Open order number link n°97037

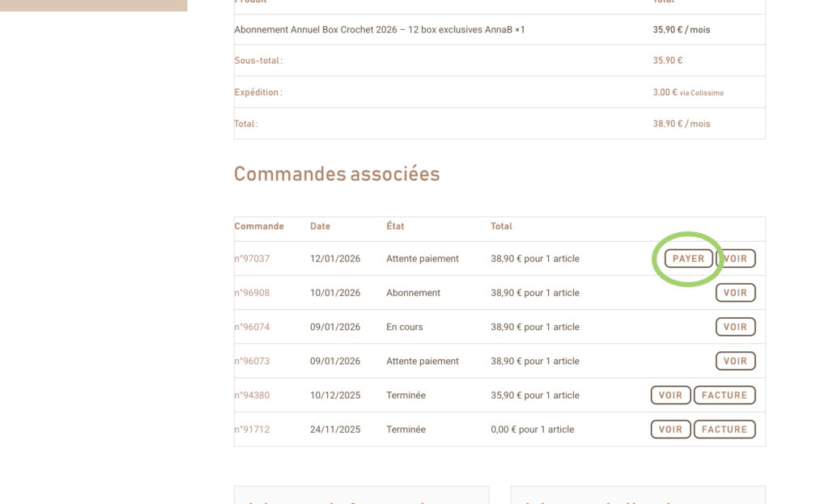pyautogui.click(x=252, y=259)
